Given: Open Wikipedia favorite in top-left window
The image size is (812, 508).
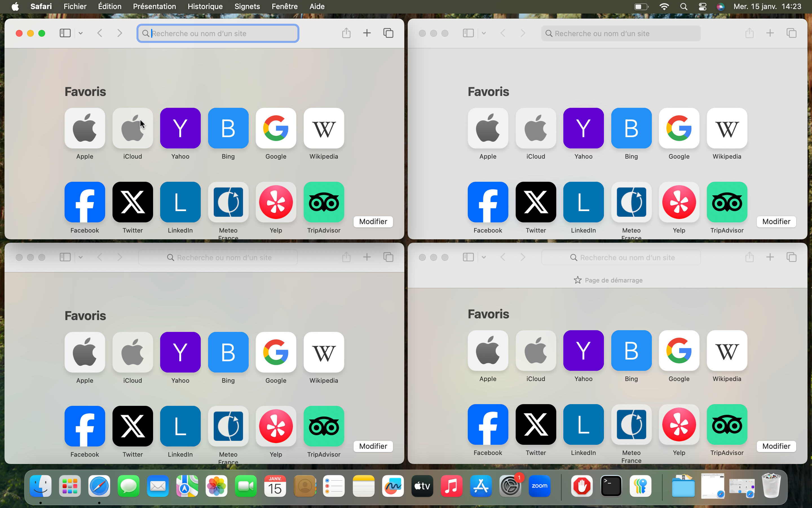Looking at the screenshot, I should (x=324, y=128).
